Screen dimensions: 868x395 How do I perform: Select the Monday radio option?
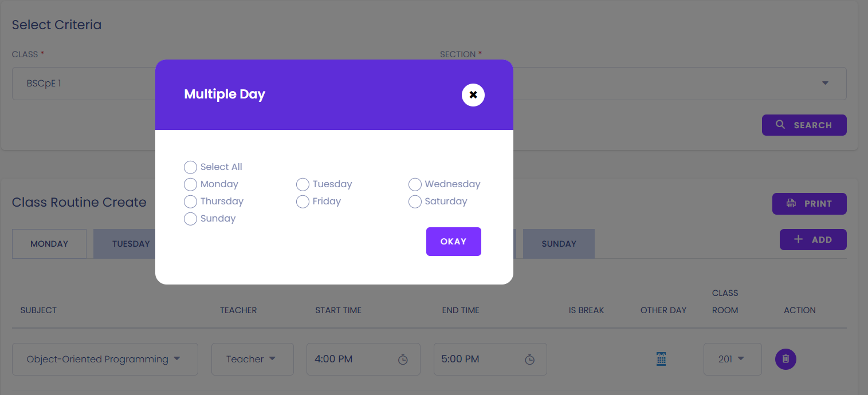coord(190,184)
